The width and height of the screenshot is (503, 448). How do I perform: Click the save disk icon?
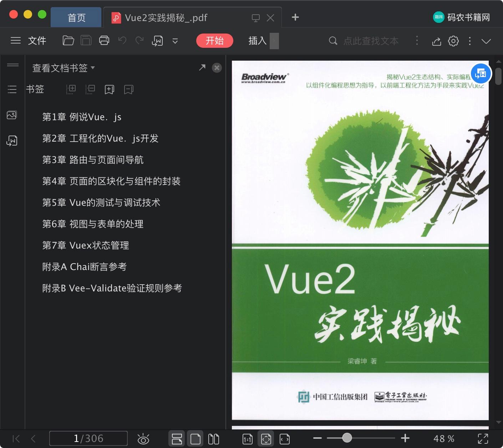pyautogui.click(x=86, y=41)
